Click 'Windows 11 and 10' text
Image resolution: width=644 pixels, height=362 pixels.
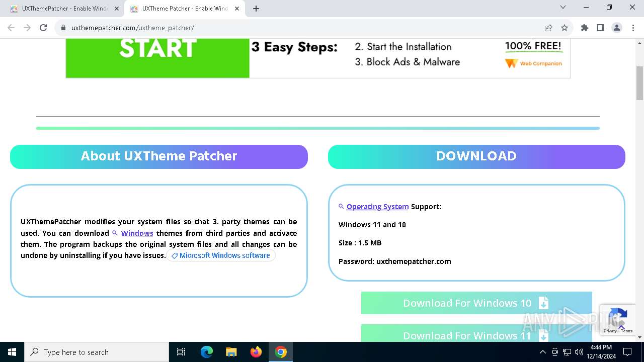point(372,225)
